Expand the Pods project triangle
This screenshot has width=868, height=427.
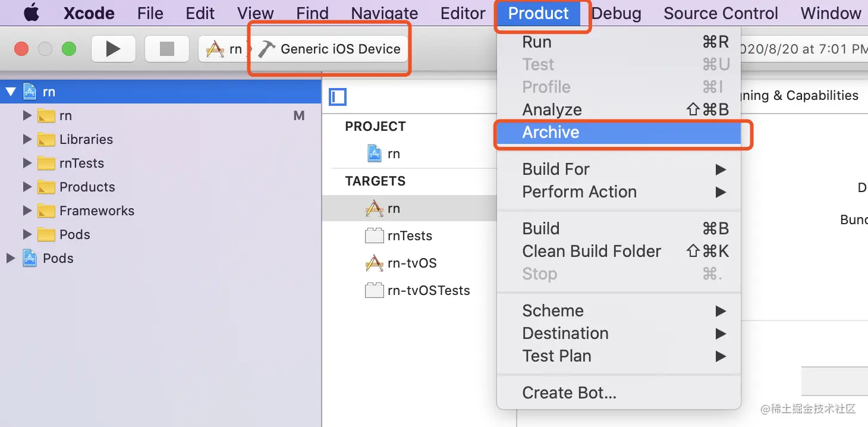point(10,258)
